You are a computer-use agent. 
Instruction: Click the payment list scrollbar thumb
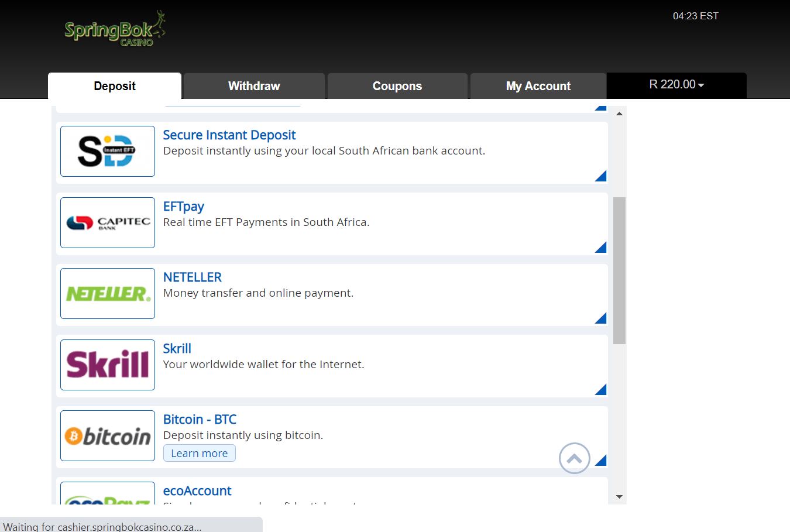(619, 270)
